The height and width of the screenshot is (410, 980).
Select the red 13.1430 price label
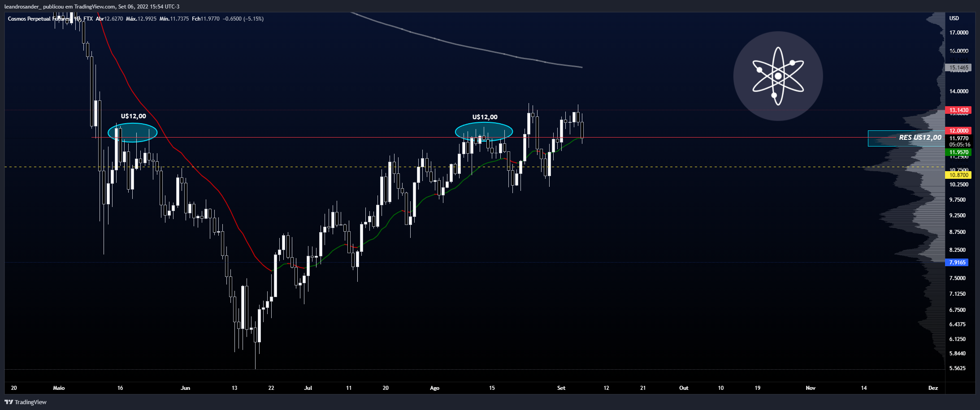[958, 110]
